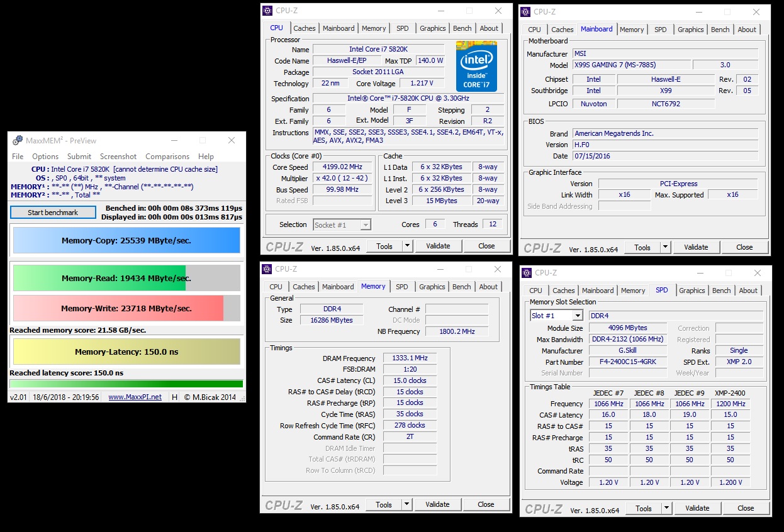Click the Link Width x16 field
Viewport: 784px width, 532px height.
point(624,195)
